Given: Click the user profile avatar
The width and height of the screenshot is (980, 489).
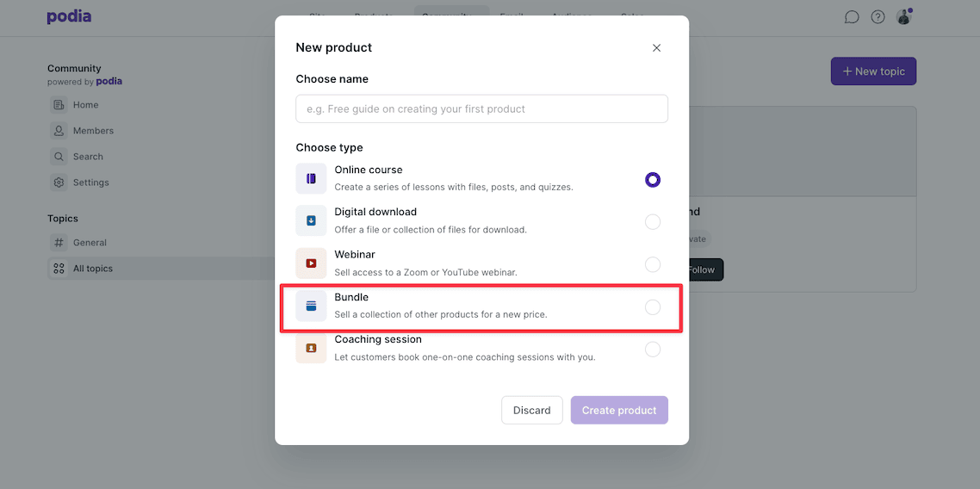Looking at the screenshot, I should coord(903,17).
